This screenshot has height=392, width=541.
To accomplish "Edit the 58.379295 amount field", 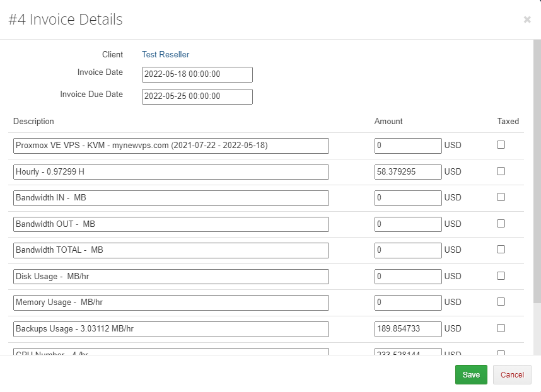I will click(408, 171).
